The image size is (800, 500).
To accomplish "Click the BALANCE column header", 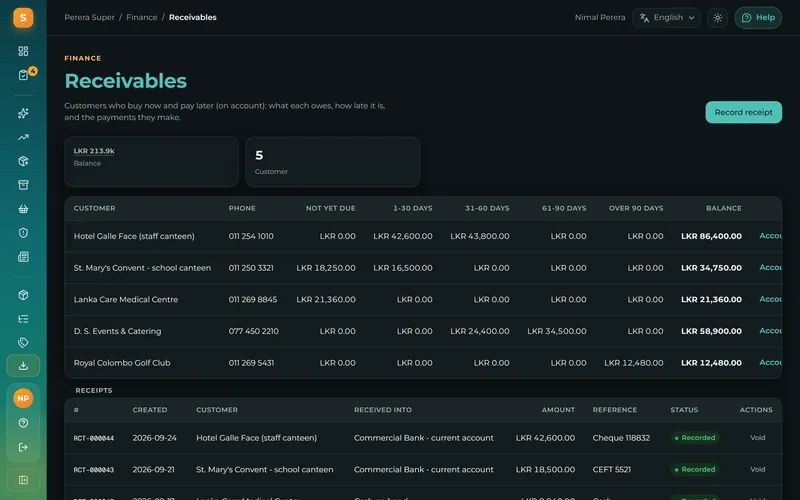I will (724, 208).
